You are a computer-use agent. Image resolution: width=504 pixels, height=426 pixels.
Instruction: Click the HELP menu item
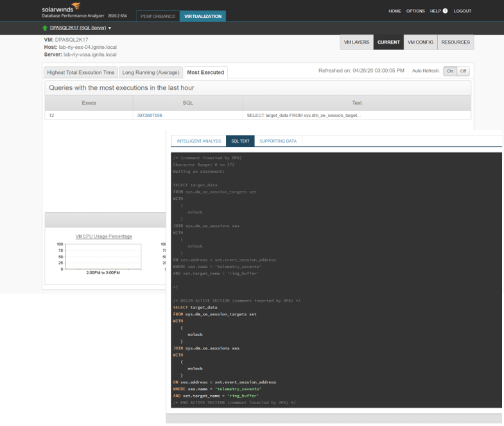435,11
